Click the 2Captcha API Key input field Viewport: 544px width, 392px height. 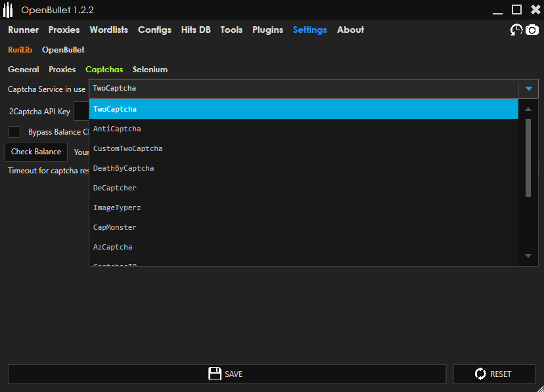[x=81, y=111]
